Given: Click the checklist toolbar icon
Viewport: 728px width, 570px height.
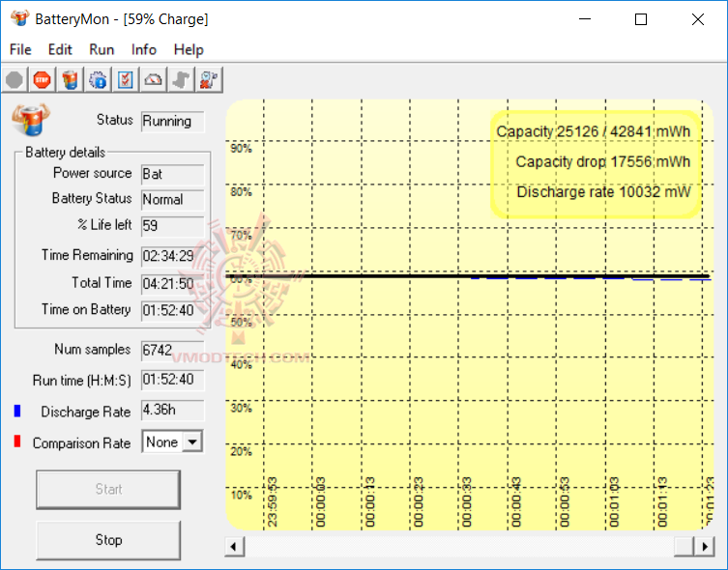Looking at the screenshot, I should point(126,80).
